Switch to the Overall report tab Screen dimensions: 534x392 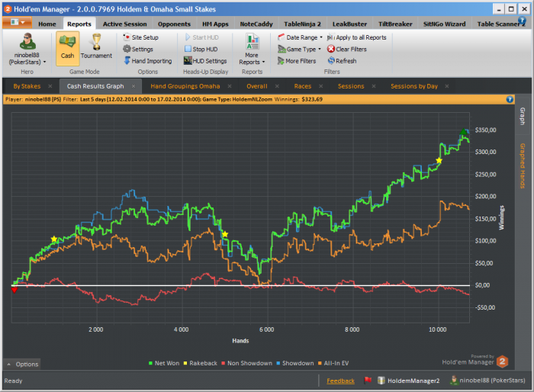click(257, 86)
